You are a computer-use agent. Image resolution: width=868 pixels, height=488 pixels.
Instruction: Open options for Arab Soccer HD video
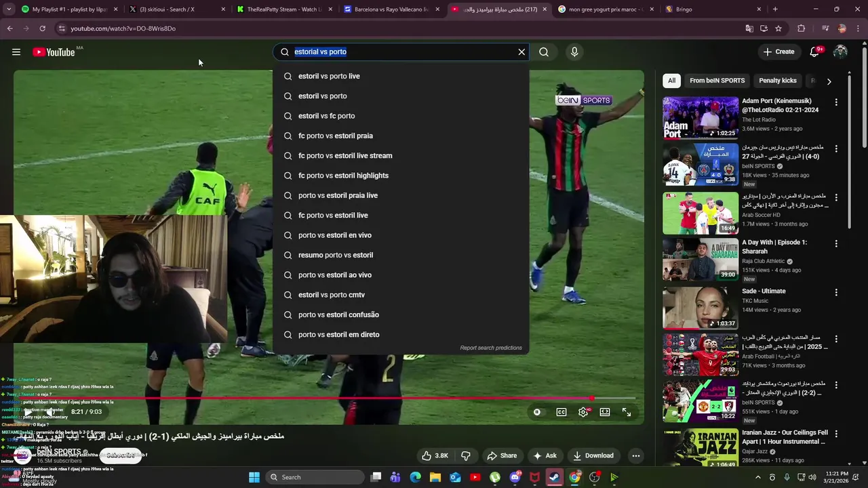click(x=836, y=197)
